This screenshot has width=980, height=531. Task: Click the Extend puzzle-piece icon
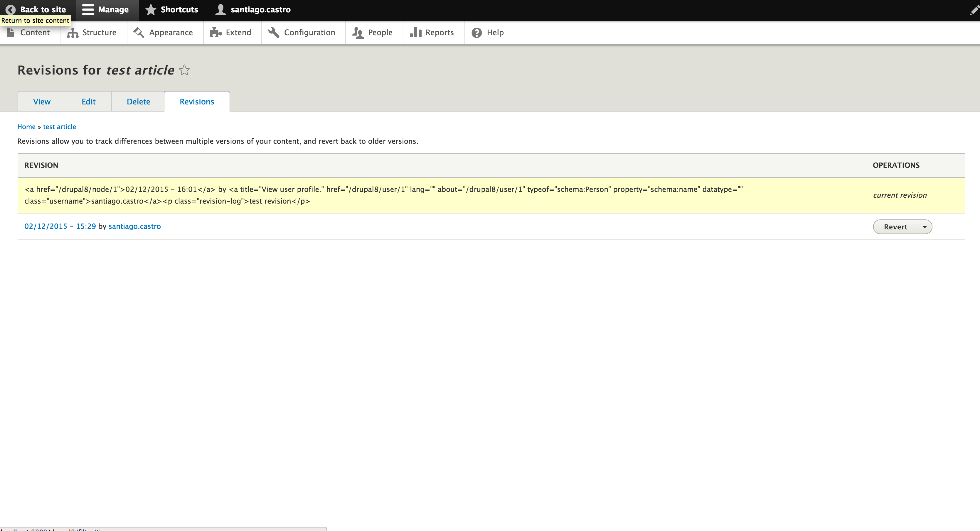click(216, 32)
